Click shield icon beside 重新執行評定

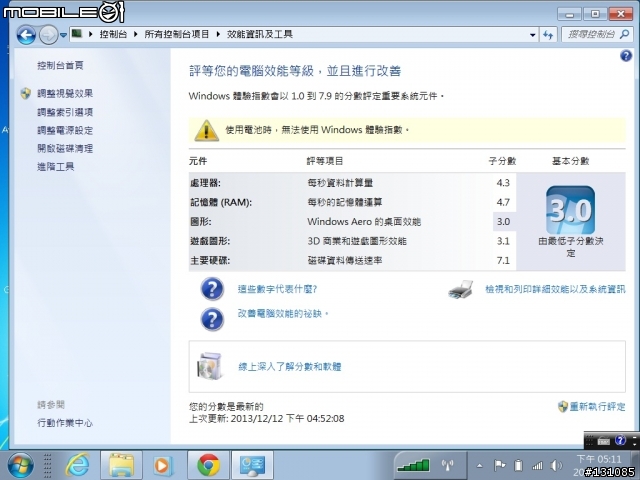[563, 407]
